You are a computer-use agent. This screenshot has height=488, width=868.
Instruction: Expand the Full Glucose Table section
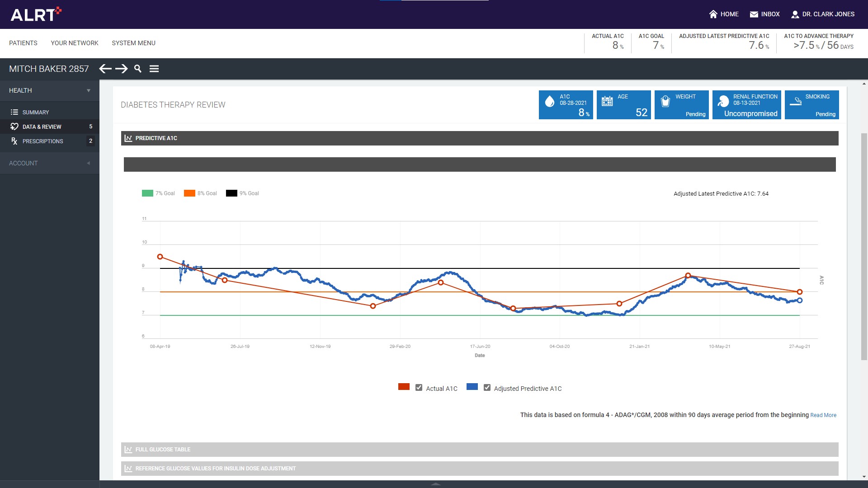click(x=163, y=450)
